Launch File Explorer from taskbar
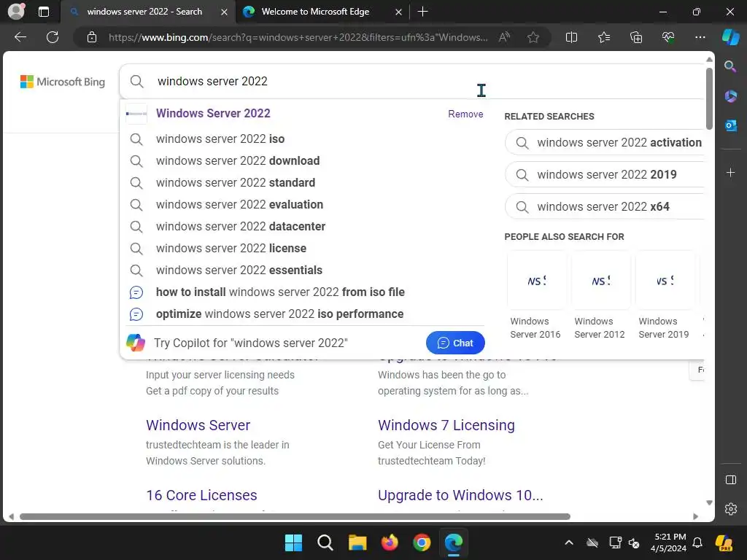 click(357, 542)
